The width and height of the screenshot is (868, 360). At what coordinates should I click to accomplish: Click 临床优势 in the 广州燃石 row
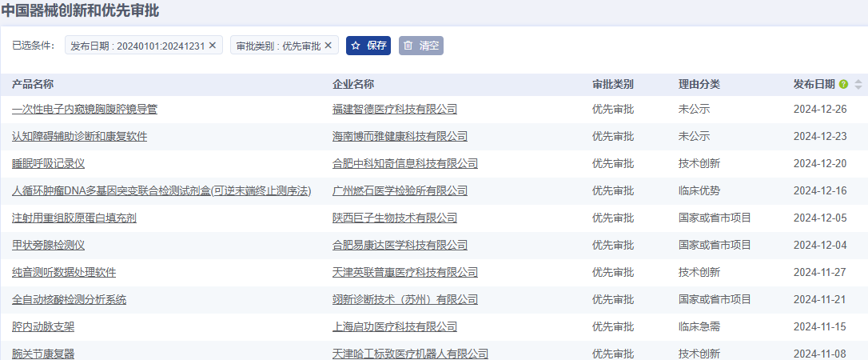point(699,190)
